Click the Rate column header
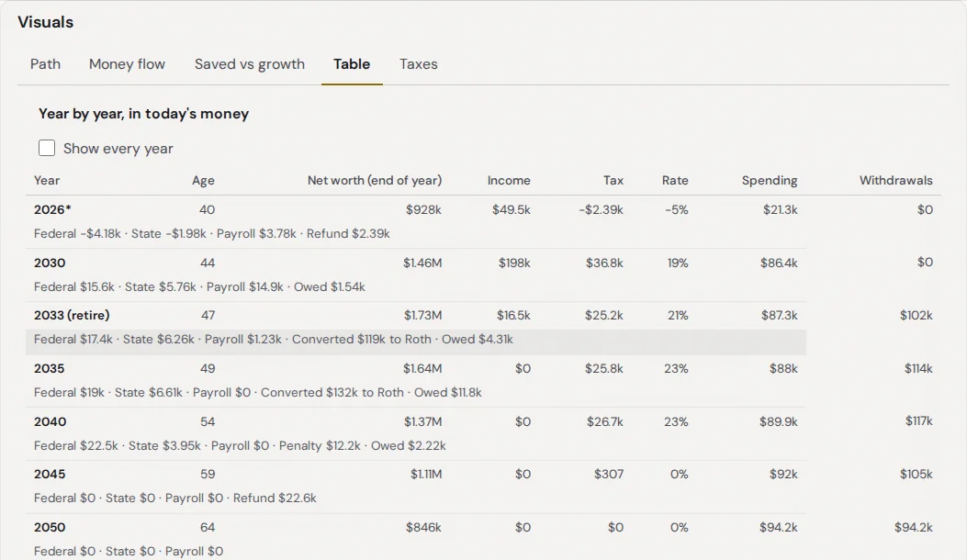Viewport: 967px width, 560px height. click(x=675, y=180)
